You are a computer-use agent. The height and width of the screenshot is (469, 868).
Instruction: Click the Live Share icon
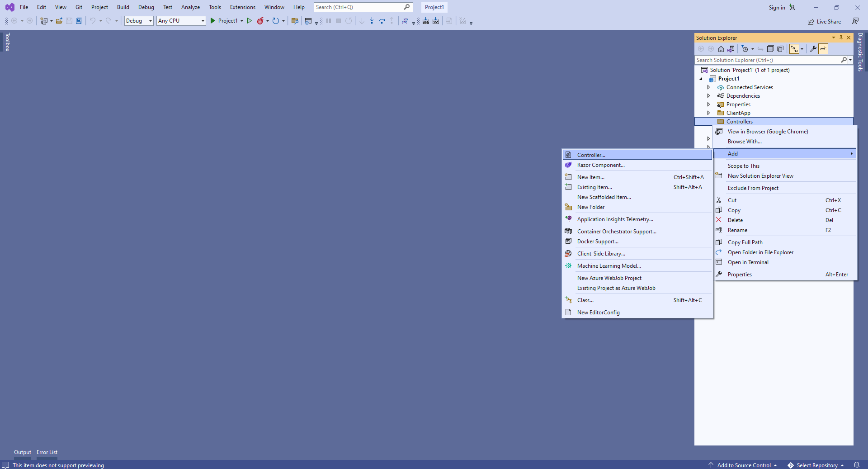point(811,22)
